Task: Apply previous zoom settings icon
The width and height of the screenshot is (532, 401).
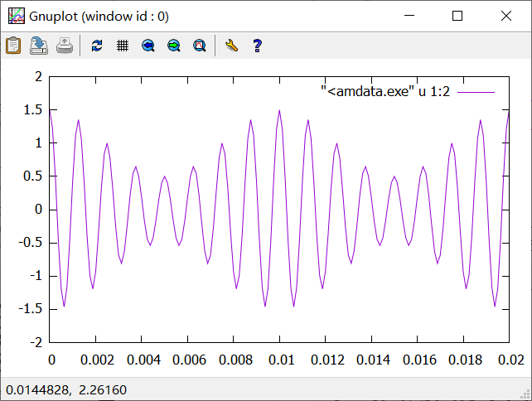Action: pyautogui.click(x=148, y=46)
